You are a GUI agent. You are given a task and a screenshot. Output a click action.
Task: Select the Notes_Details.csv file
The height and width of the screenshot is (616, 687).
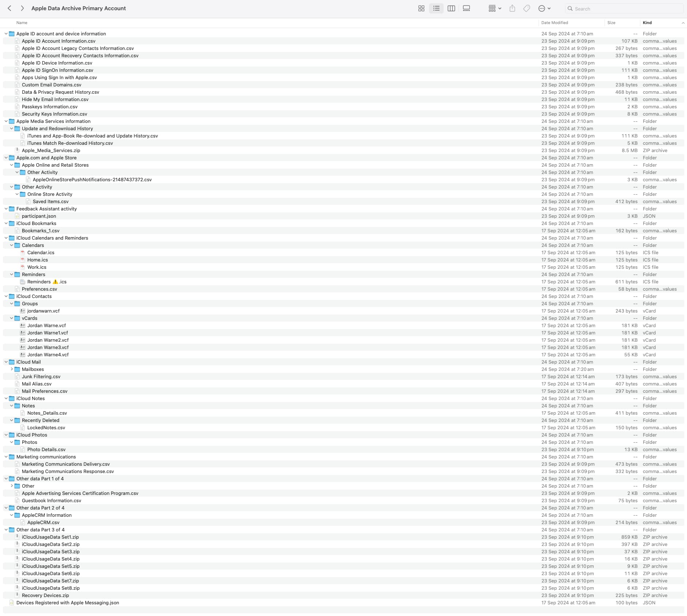[x=47, y=413]
